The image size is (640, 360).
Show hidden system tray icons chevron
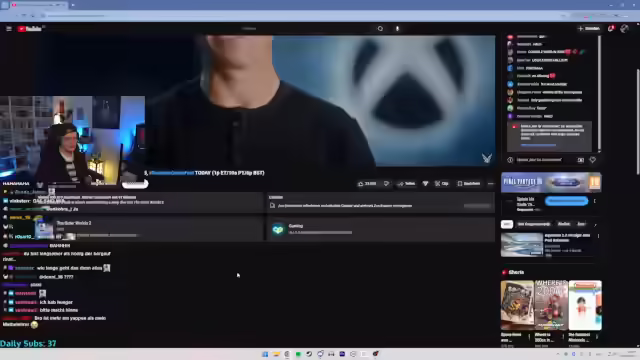pos(558,354)
